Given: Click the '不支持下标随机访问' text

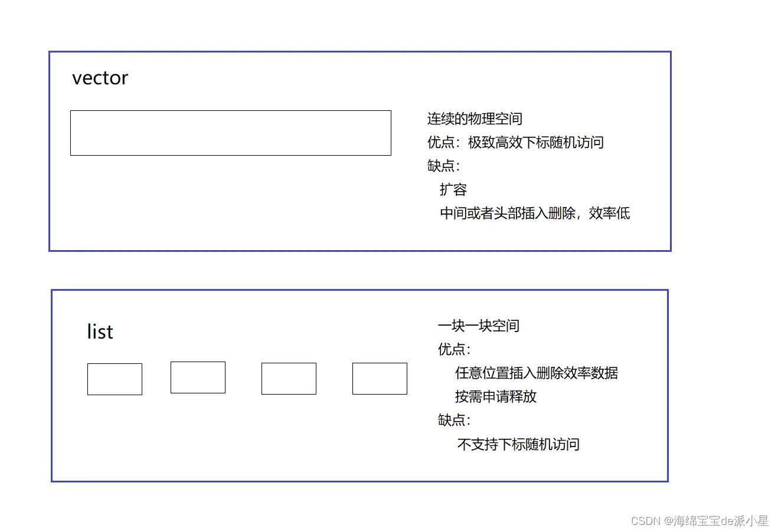Looking at the screenshot, I should 518,444.
